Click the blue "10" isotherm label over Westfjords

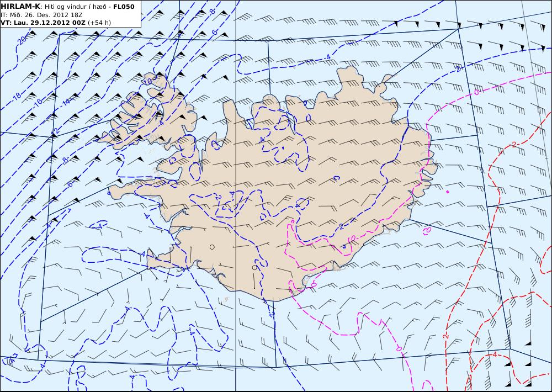click(148, 81)
